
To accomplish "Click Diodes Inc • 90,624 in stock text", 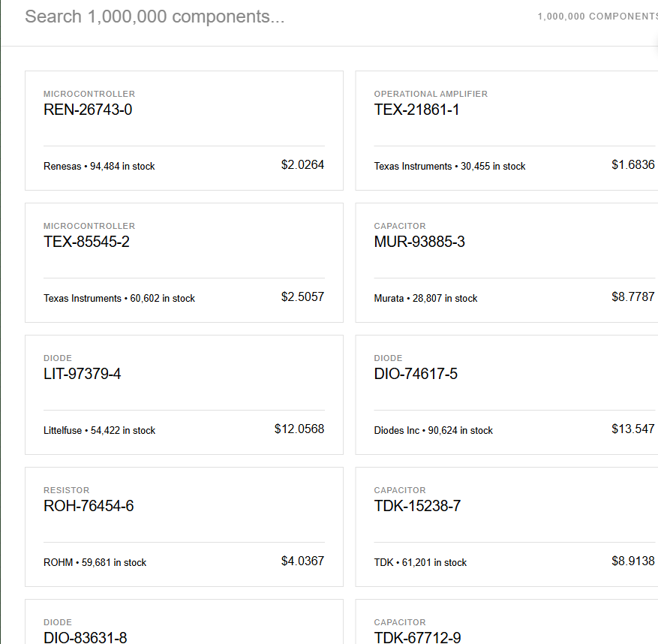I will (x=433, y=430).
